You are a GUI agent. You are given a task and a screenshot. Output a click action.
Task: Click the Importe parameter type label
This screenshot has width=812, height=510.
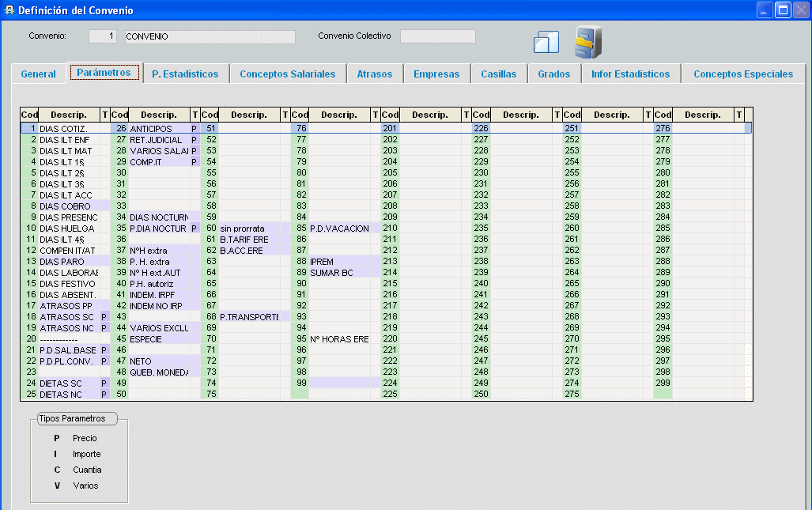(x=86, y=454)
